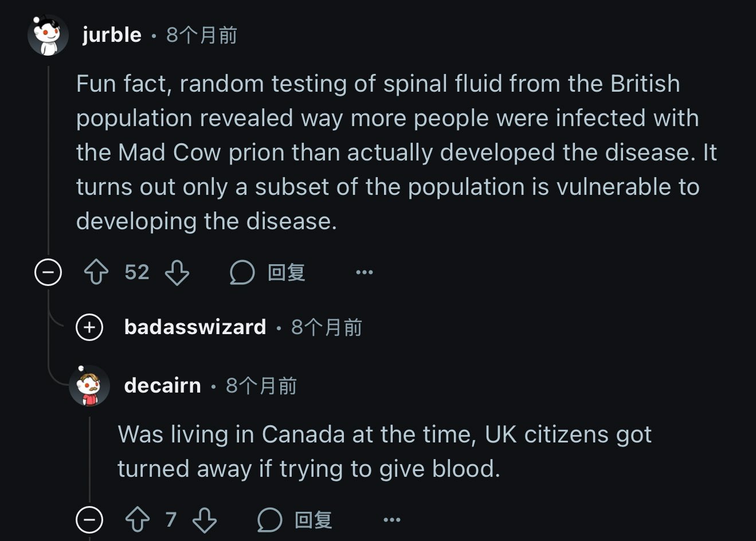This screenshot has height=541, width=756.
Task: Click jurble's avatar image
Action: pos(48,36)
